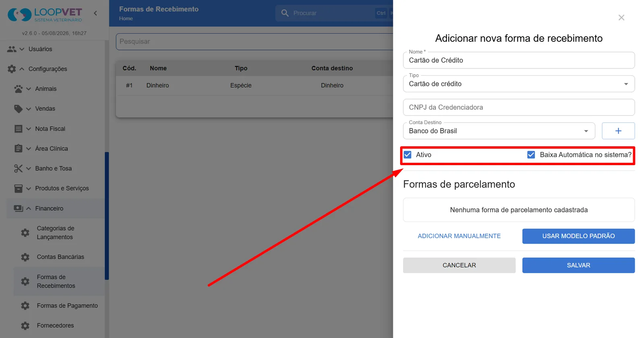This screenshot has width=644, height=338.
Task: Click the search magnifier icon in header
Action: click(x=285, y=13)
